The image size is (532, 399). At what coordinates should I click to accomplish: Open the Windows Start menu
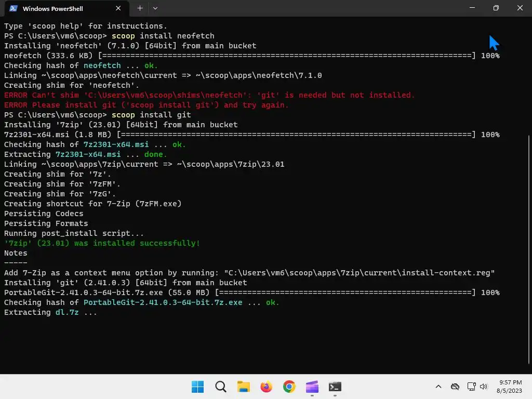tap(197, 387)
